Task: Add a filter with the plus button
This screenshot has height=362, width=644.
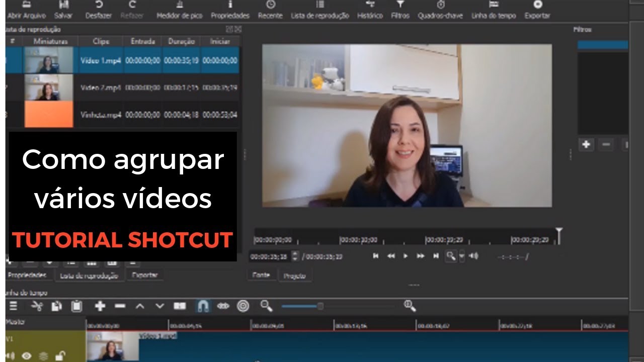Action: [586, 144]
